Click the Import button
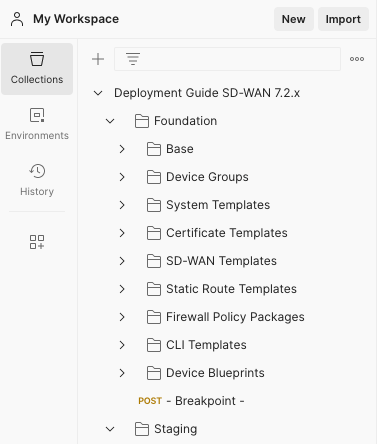377x444 pixels. pos(343,19)
